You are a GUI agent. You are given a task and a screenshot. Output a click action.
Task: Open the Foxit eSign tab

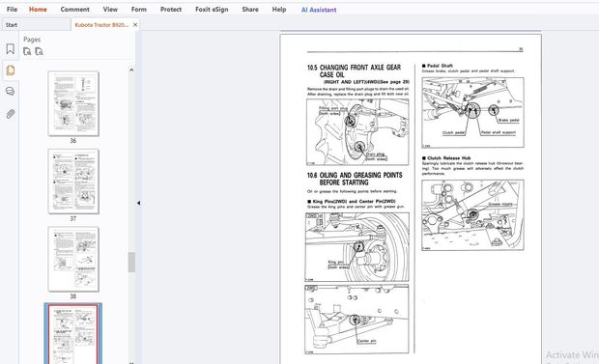(212, 9)
